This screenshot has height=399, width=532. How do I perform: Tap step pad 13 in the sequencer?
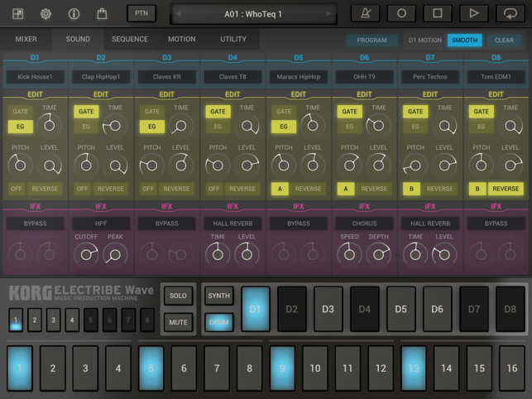(414, 368)
